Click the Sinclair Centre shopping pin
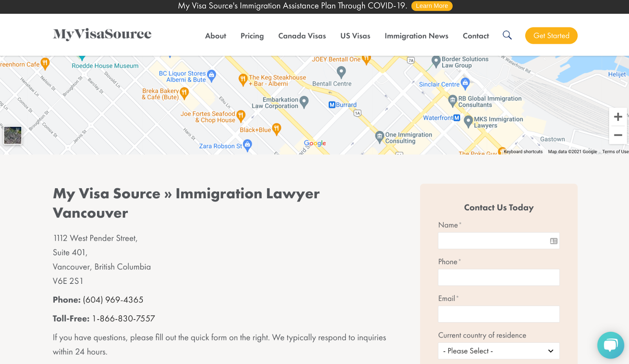Viewport: 629px width, 364px height. 465,83
